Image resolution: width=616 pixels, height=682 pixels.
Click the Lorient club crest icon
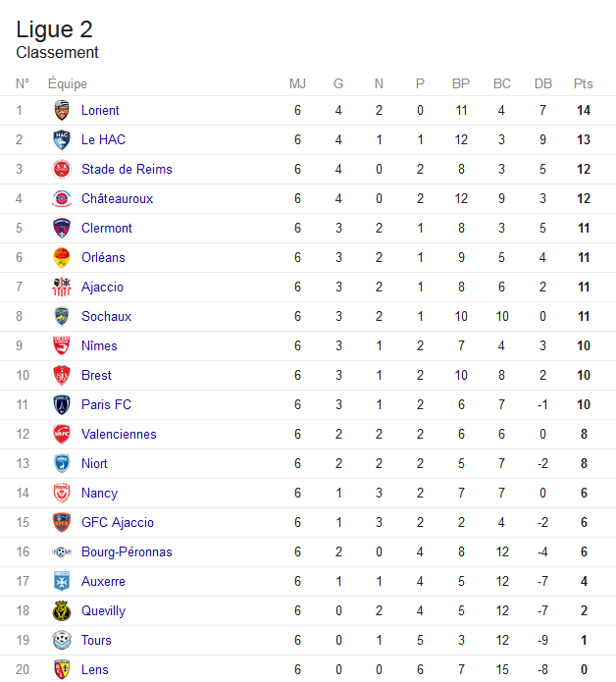coord(61,110)
